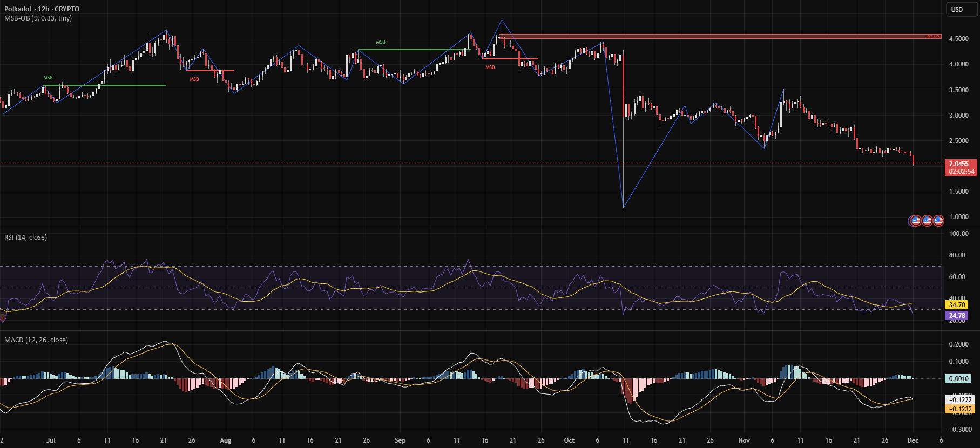Click the red MSB label near late July
This screenshot has height=448, width=980.
194,79
